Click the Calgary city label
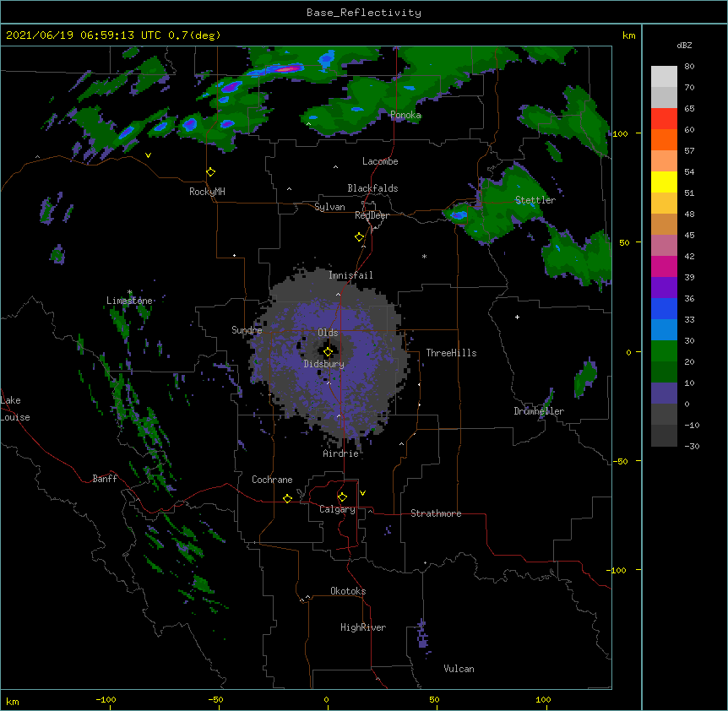The image size is (728, 711). coord(337,509)
